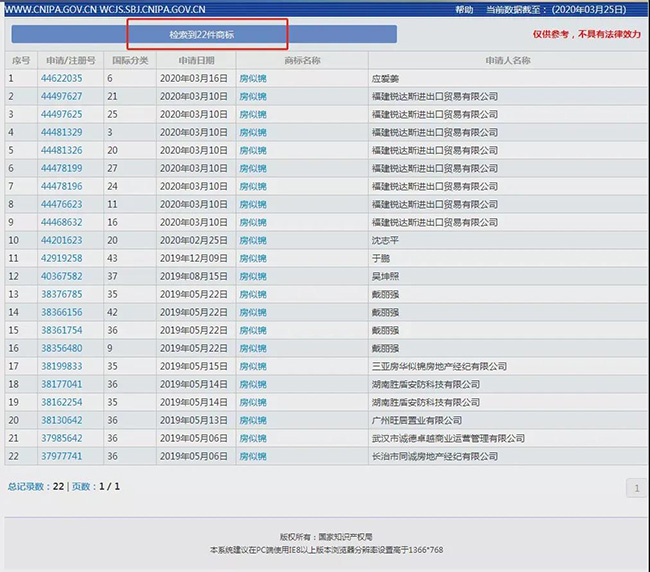Open registration number 44476623
Viewport: 650px width, 572px height.
pos(61,204)
